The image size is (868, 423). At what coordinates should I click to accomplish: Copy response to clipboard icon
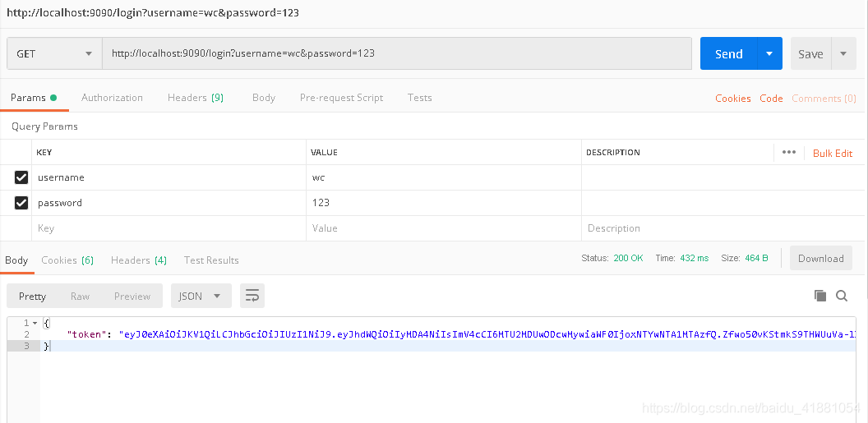(820, 296)
